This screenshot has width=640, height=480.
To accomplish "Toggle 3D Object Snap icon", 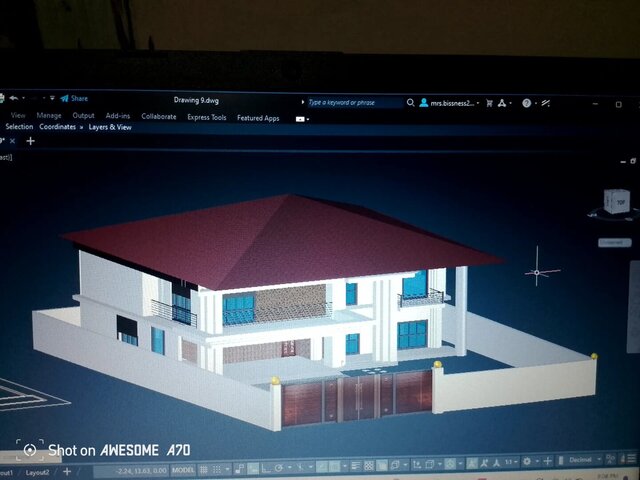I will (395, 464).
